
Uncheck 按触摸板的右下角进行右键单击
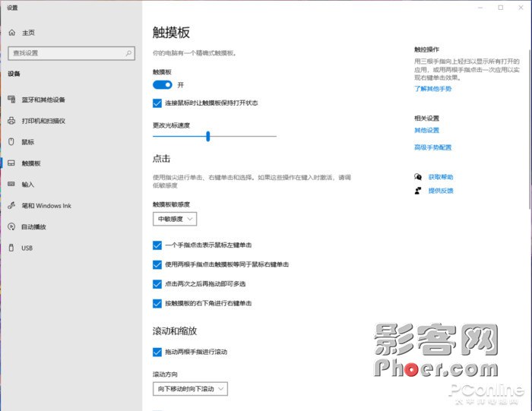pos(157,303)
